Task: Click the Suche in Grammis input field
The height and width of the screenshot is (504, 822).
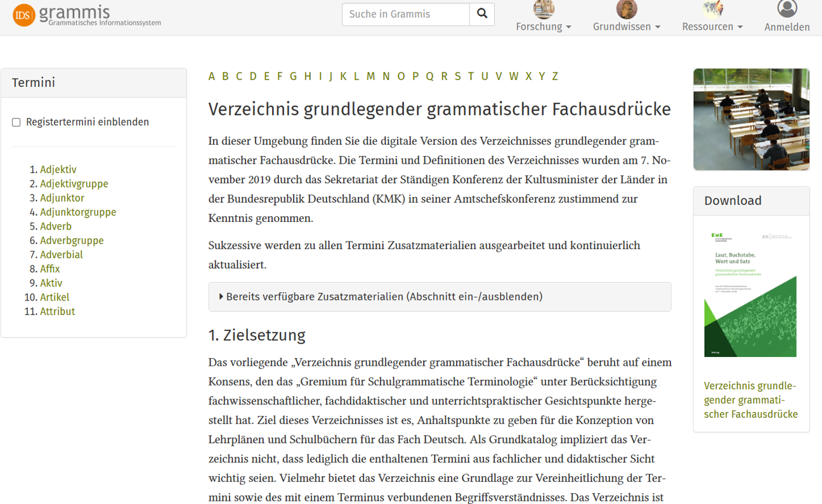Action: coord(405,13)
